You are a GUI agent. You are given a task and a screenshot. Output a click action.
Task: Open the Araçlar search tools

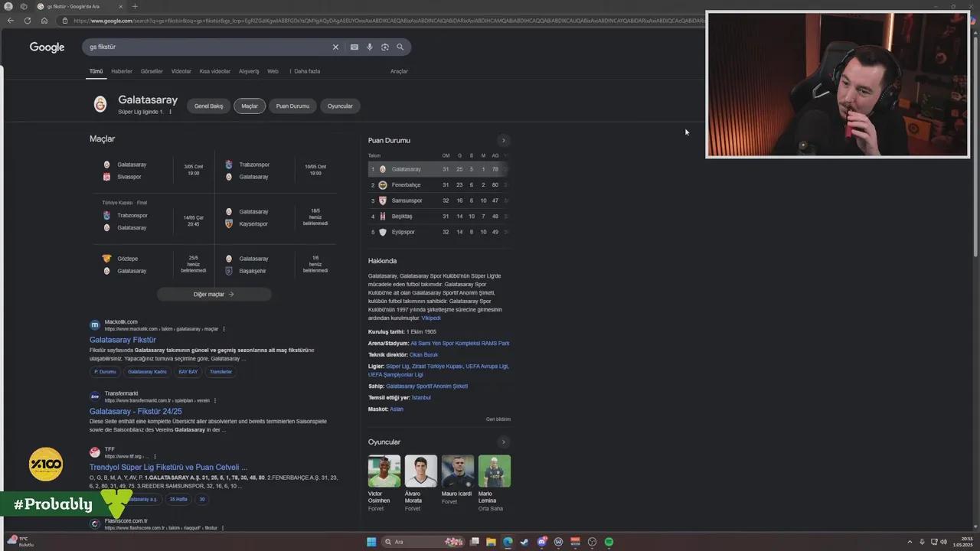(399, 71)
